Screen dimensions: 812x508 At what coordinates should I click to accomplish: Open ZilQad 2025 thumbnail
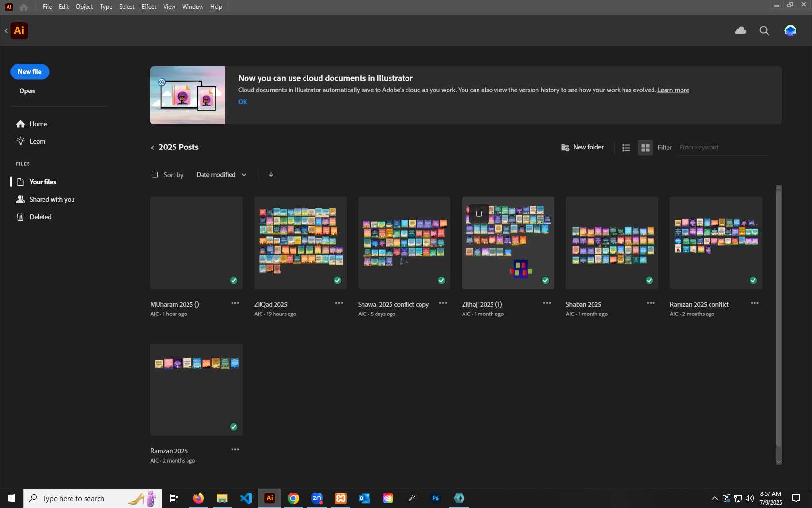[300, 243]
